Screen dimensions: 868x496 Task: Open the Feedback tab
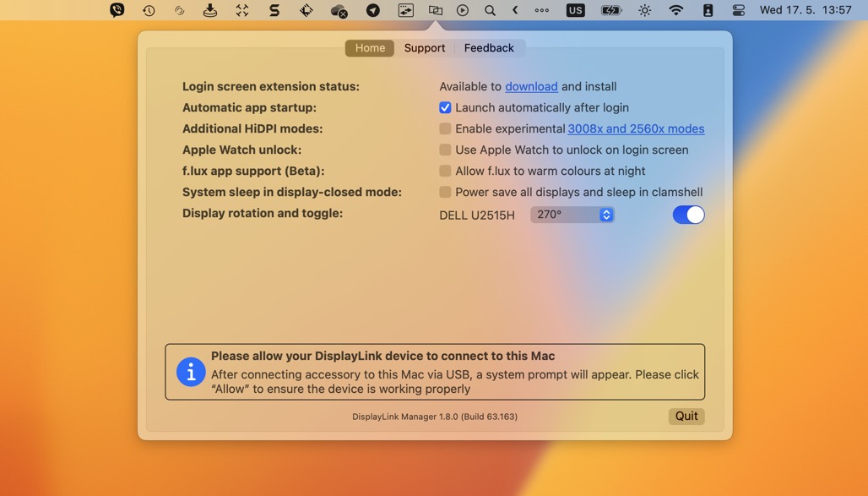click(489, 48)
